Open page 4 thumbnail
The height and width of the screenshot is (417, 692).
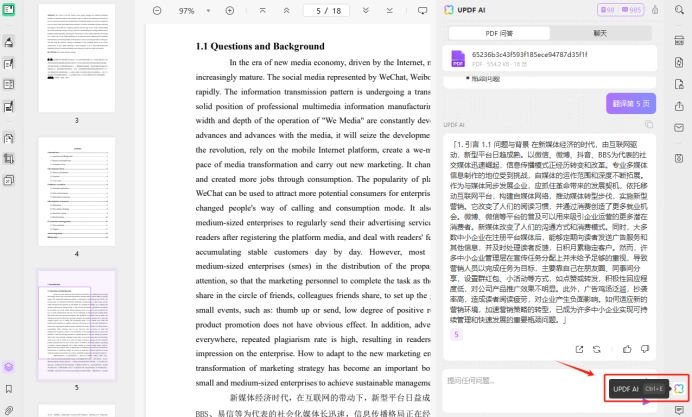(x=77, y=192)
